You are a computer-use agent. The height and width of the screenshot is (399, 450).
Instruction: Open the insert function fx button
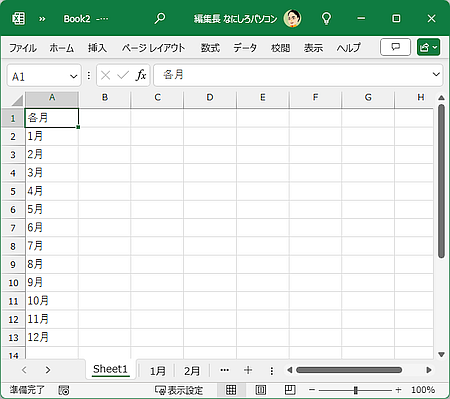point(141,75)
